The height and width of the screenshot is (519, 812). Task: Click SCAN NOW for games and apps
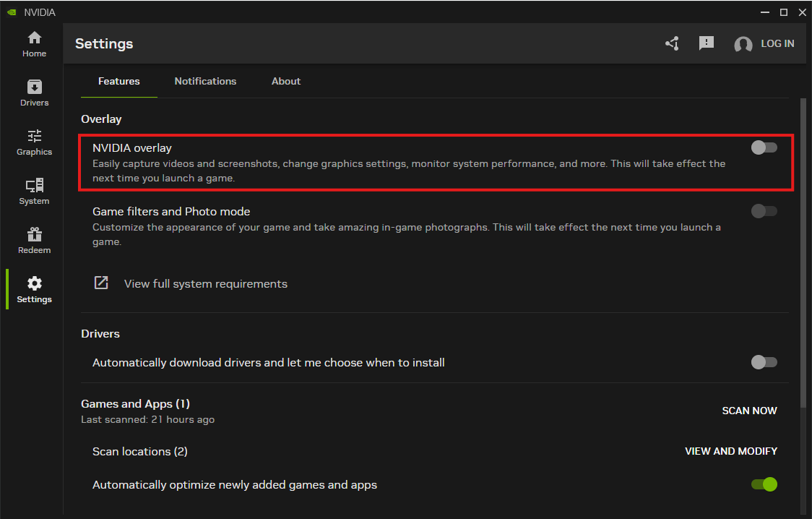click(x=749, y=411)
